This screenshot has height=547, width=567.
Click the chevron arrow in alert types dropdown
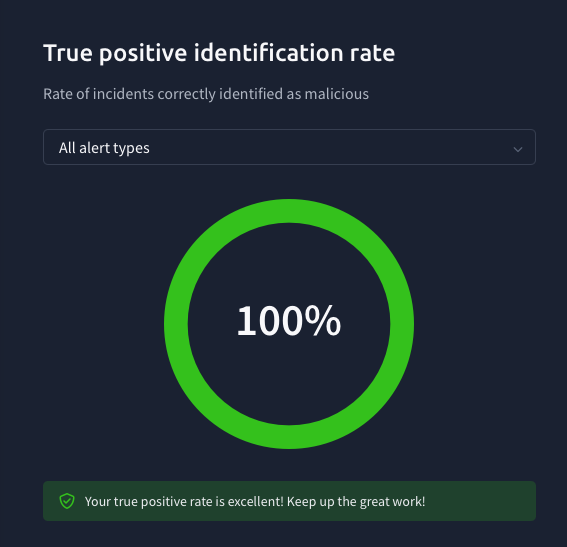(x=518, y=149)
